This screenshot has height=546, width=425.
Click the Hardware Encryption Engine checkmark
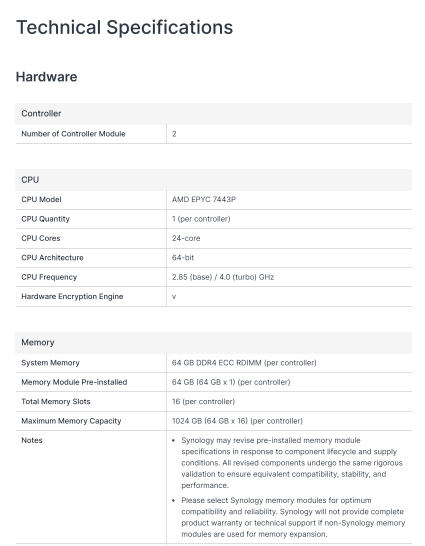click(x=174, y=297)
